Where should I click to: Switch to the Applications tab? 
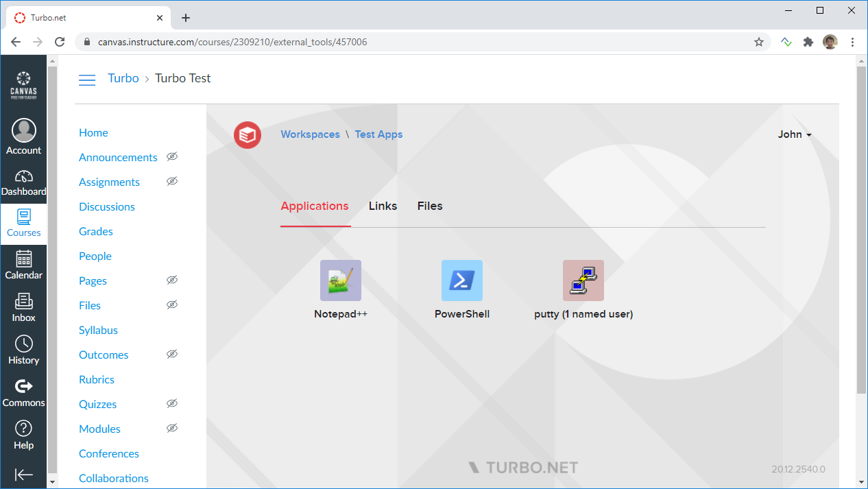(x=315, y=206)
